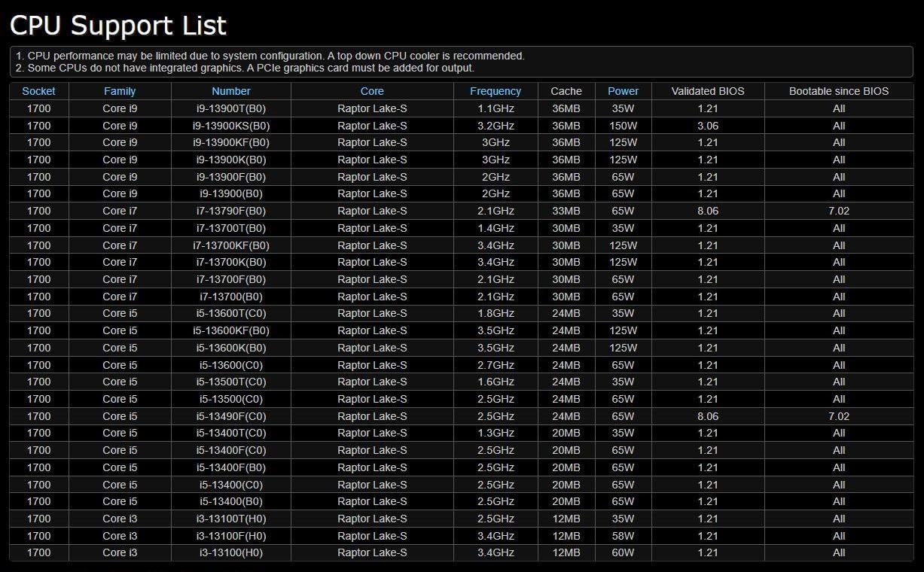Screen dimensions: 924x572
Task: Select the 33MB cache value
Action: 566,211
